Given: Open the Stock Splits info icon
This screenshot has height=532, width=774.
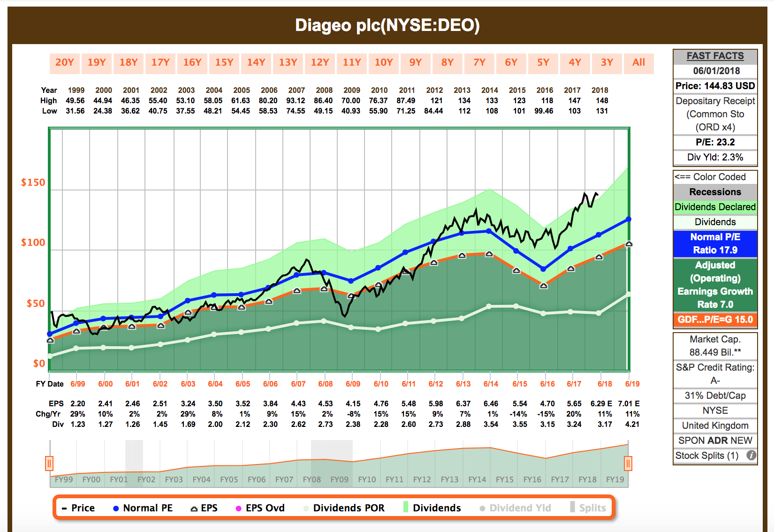Looking at the screenshot, I should (752, 455).
